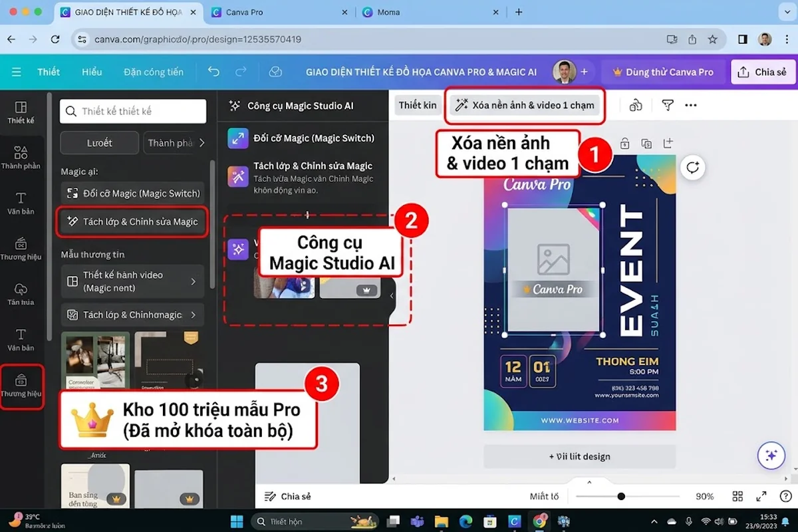The height and width of the screenshot is (532, 798).
Task: Bookmark this page with star icon
Action: click(x=712, y=39)
